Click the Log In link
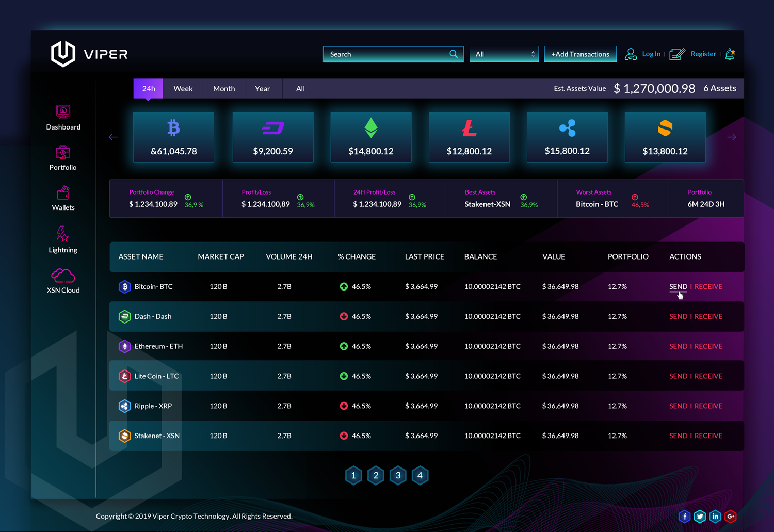Viewport: 774px width, 532px height. (x=651, y=54)
